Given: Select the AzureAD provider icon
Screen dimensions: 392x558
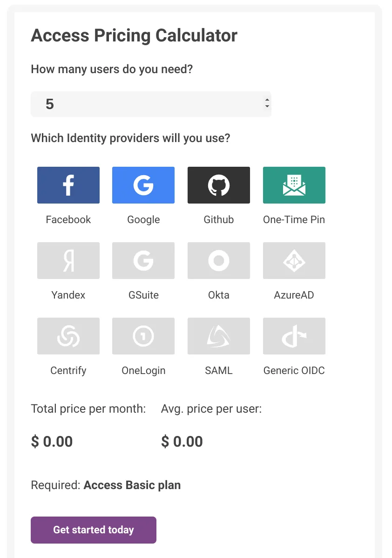Looking at the screenshot, I should (294, 260).
